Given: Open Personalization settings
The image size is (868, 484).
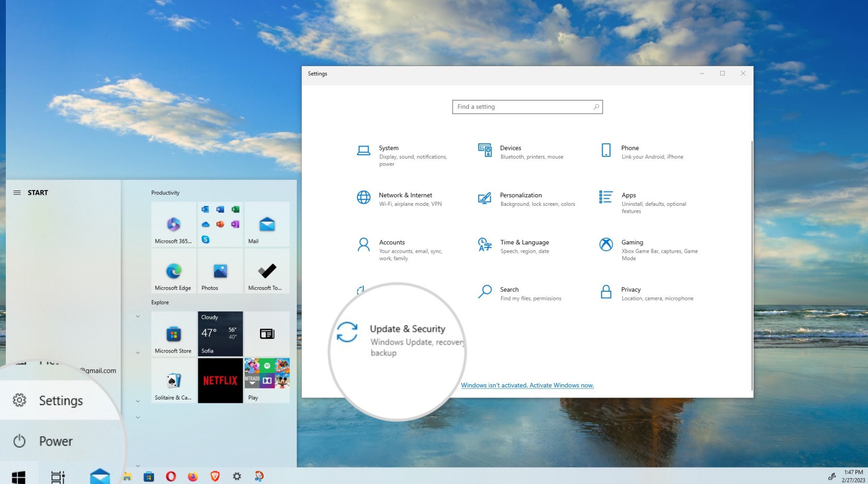Looking at the screenshot, I should point(526,199).
